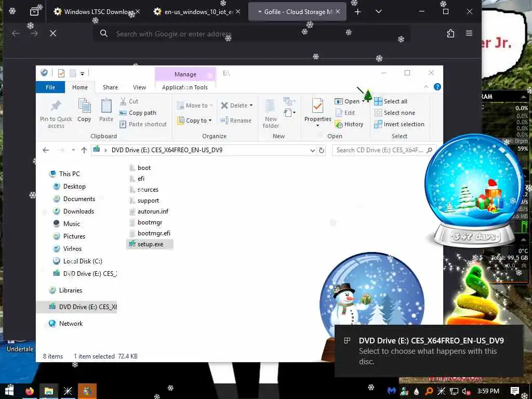Click Copy path in Clipboard group

[138, 113]
